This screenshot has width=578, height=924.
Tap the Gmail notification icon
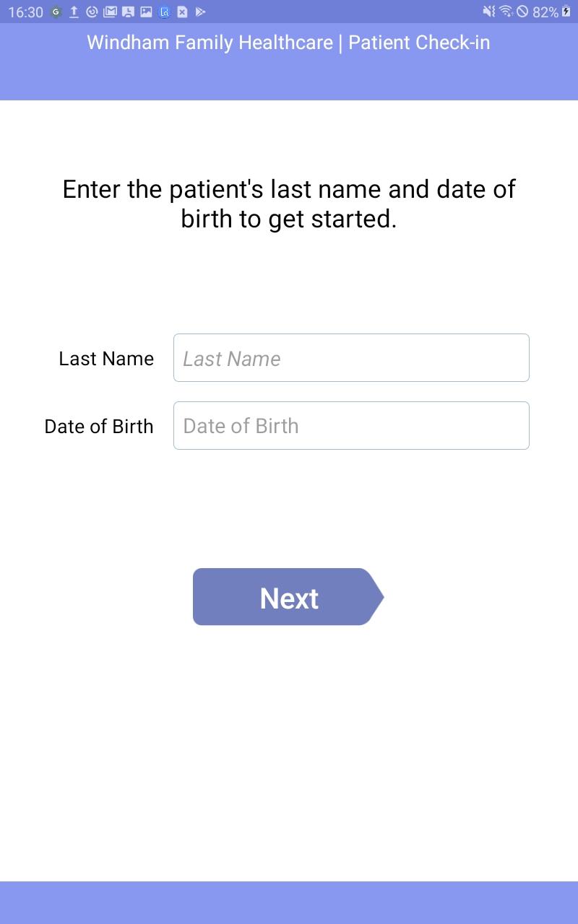[x=110, y=12]
